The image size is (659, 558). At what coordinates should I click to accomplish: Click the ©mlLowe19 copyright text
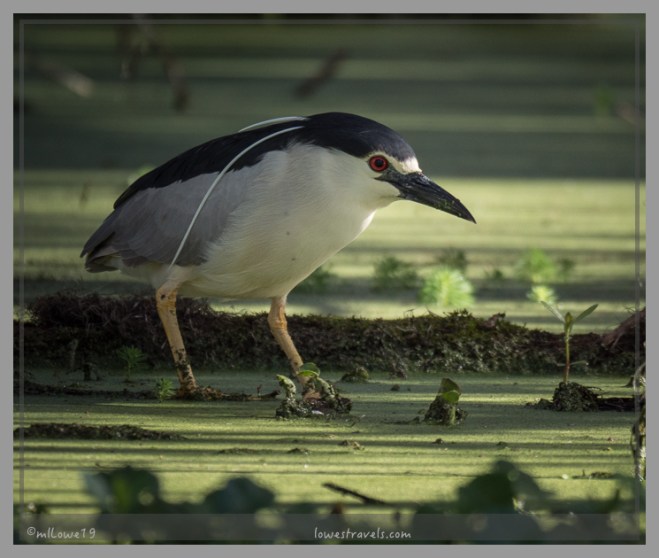[60, 532]
